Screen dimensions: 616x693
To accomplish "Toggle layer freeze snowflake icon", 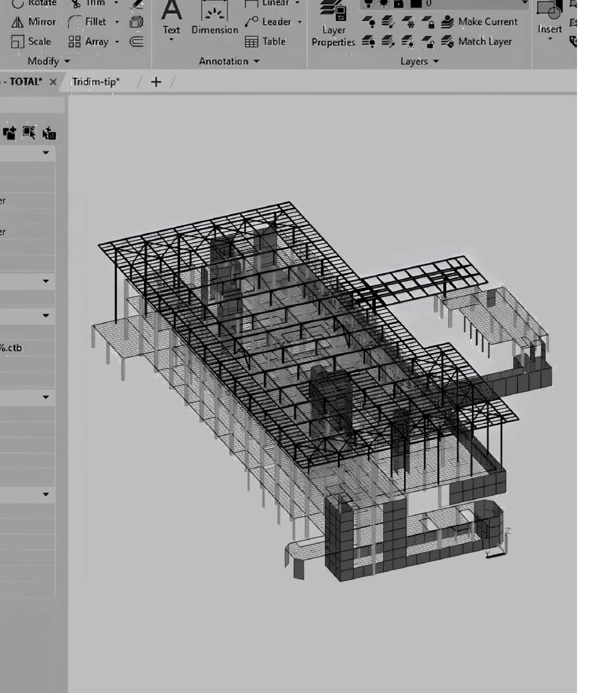I will 408,23.
